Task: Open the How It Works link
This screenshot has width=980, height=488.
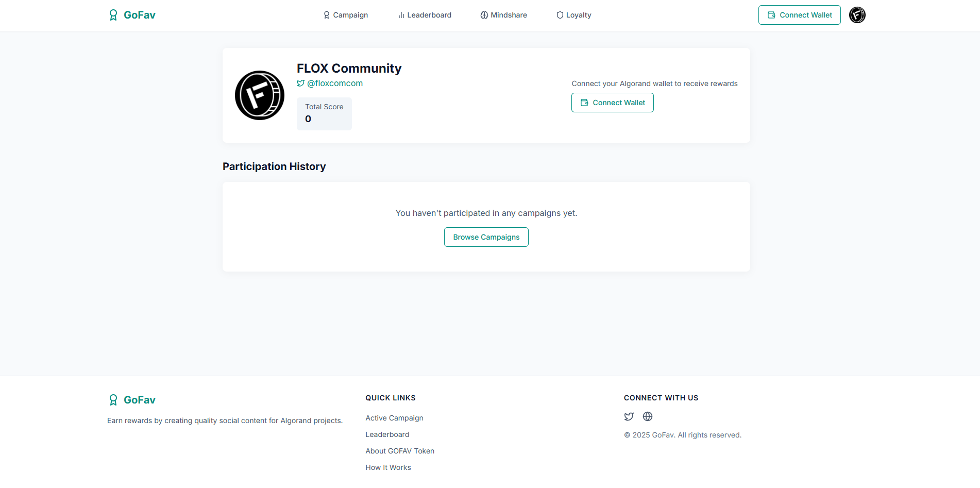Action: pos(388,467)
